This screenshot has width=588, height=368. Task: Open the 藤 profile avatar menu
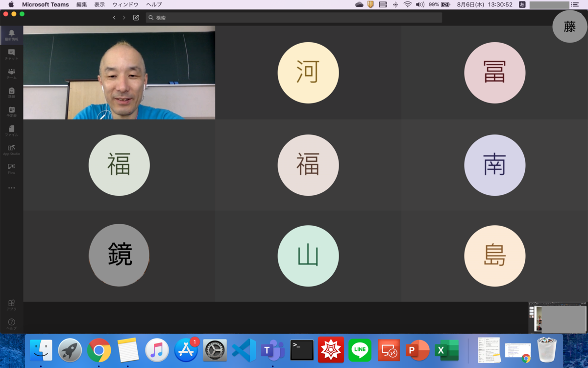(569, 26)
